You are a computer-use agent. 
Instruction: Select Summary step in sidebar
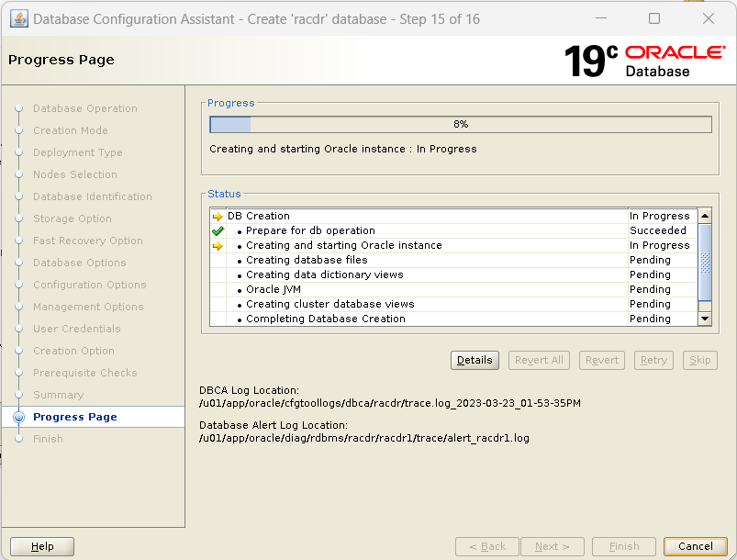click(x=59, y=395)
